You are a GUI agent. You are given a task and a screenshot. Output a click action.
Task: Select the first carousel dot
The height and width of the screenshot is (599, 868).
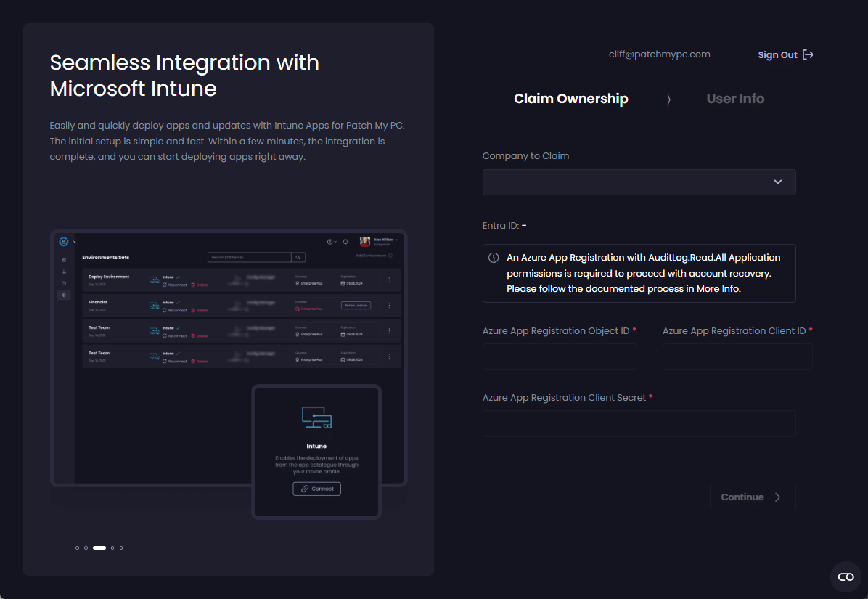[77, 547]
